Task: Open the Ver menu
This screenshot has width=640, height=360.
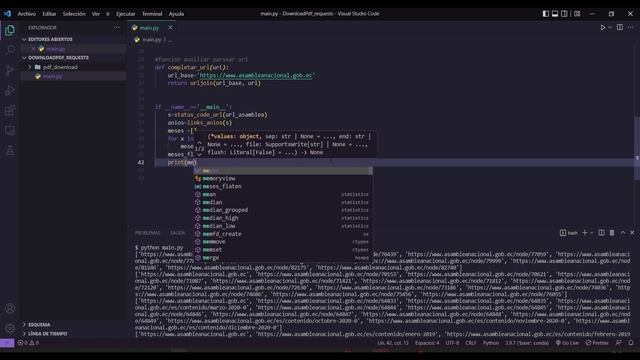Action: tap(96, 13)
